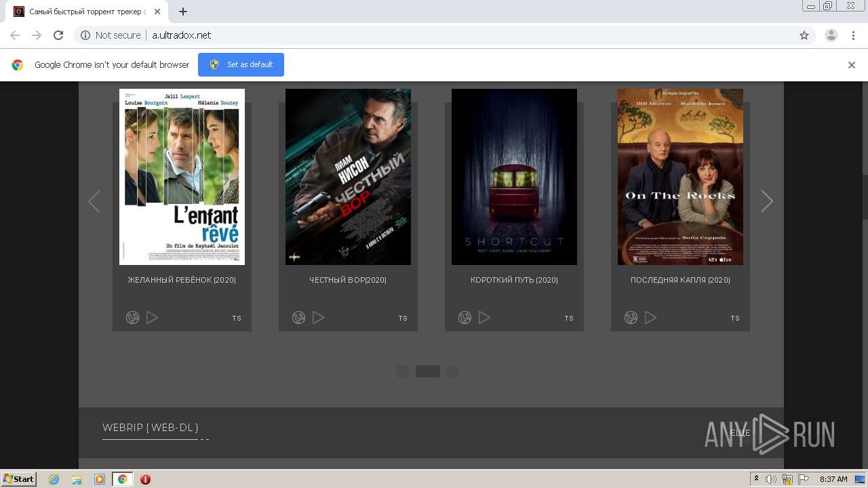Open a new browser tab

point(183,12)
